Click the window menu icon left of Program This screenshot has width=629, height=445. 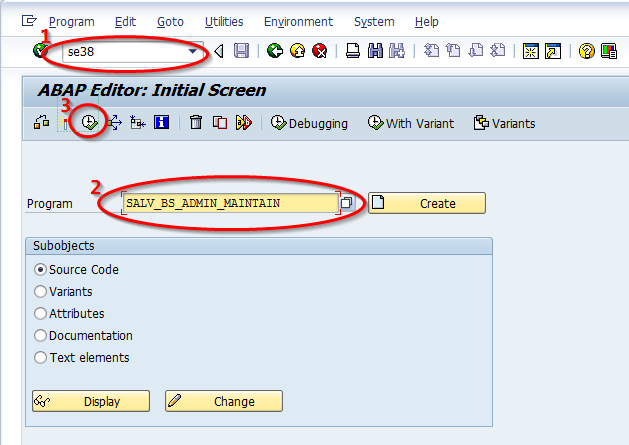[x=29, y=20]
